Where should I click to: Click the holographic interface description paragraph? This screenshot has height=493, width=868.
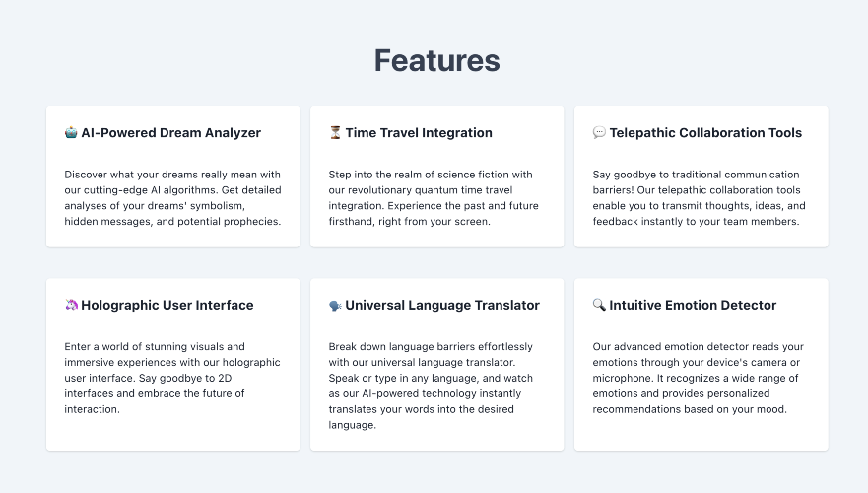point(172,378)
